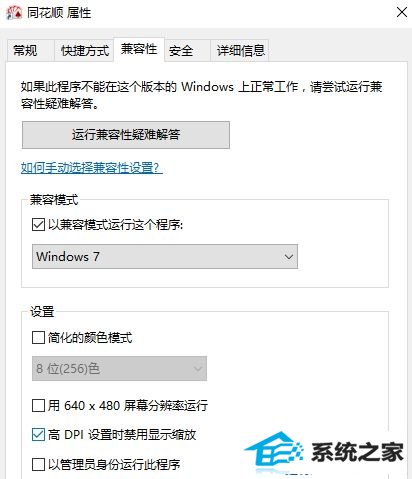Screen dimensions: 412x479
Task: Expand the Windows 7 compatibility mode dropdown
Action: [x=165, y=257]
